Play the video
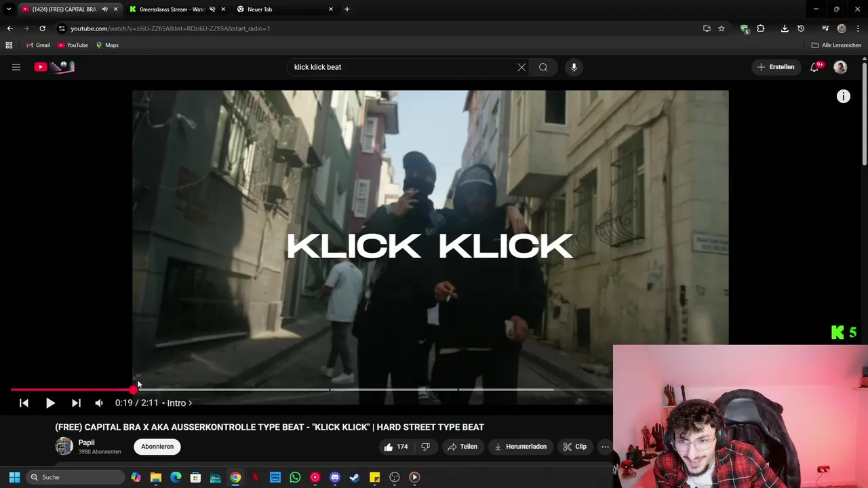 click(50, 403)
